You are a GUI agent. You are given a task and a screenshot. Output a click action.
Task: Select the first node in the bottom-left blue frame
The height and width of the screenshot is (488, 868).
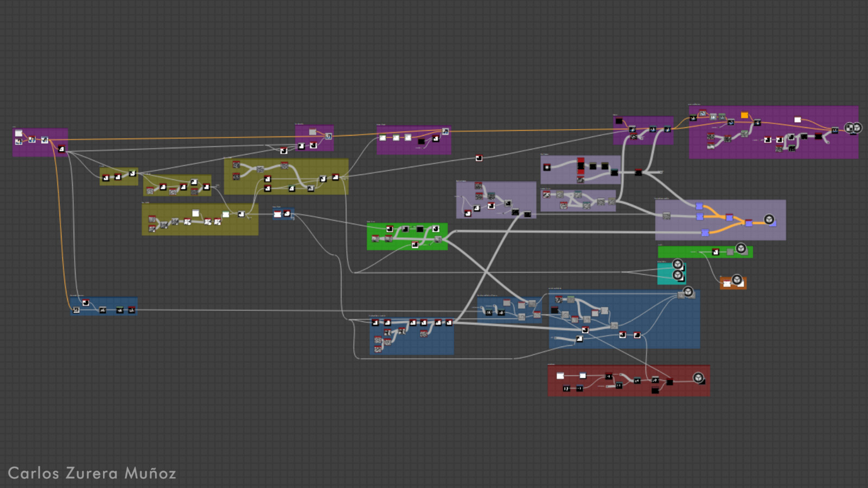pyautogui.click(x=76, y=310)
